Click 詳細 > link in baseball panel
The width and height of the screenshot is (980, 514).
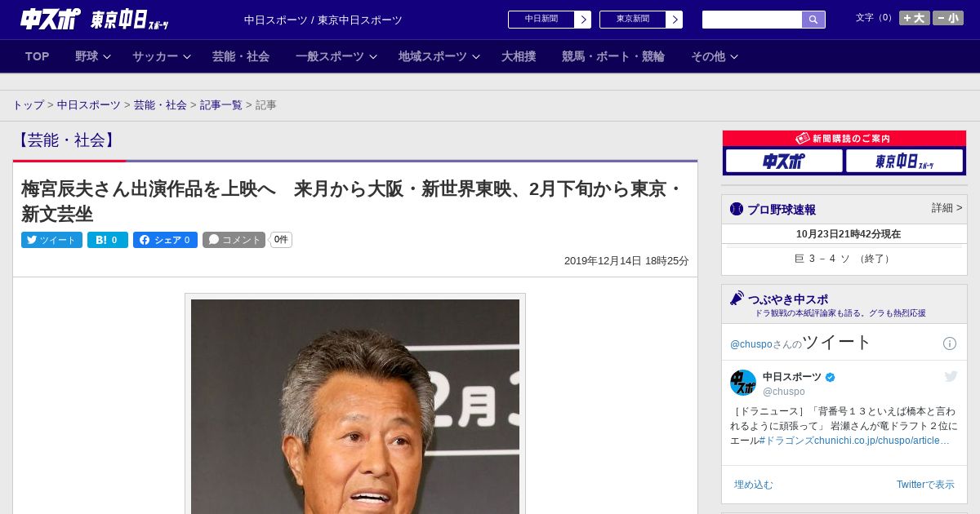pos(947,208)
